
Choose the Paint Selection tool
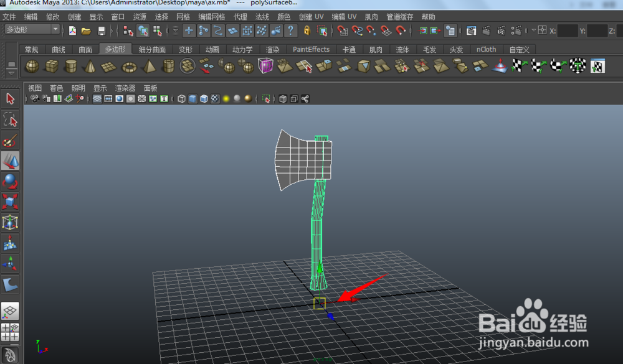(10, 140)
